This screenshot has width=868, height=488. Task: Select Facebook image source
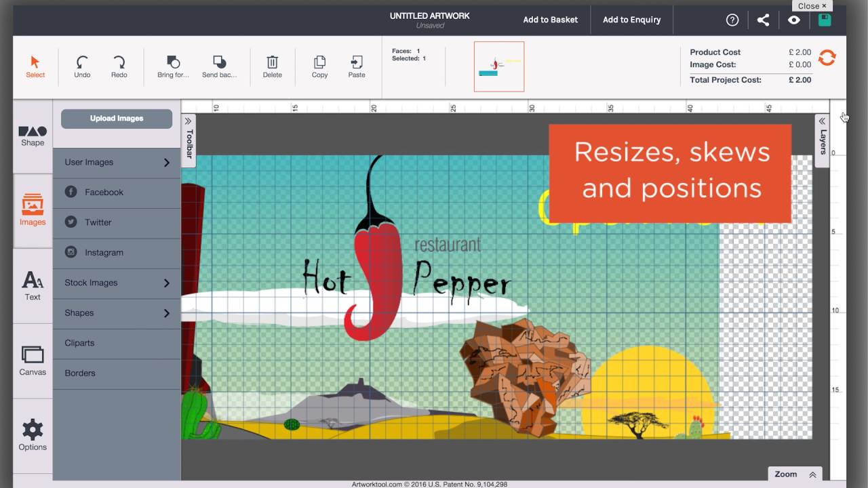(117, 192)
